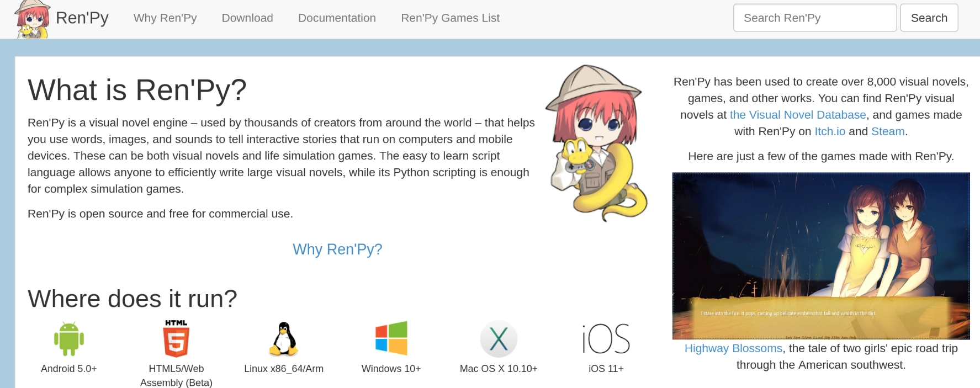Open the Highway Blossoms link
Image resolution: width=980 pixels, height=388 pixels.
pyautogui.click(x=733, y=348)
